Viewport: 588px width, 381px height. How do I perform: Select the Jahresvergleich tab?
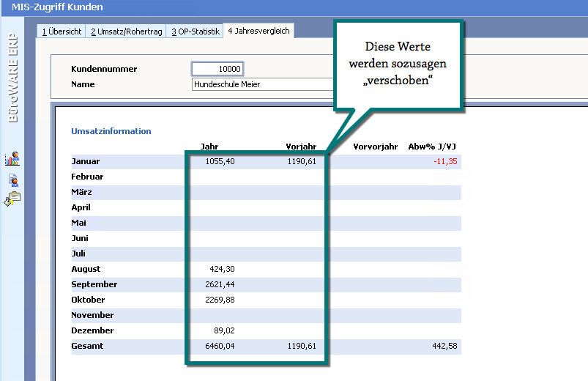pyautogui.click(x=258, y=31)
